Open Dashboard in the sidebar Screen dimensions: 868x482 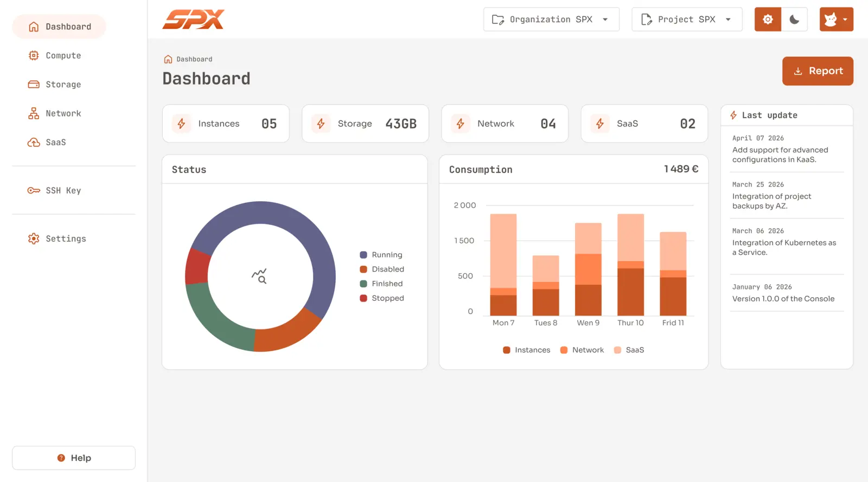coord(59,27)
